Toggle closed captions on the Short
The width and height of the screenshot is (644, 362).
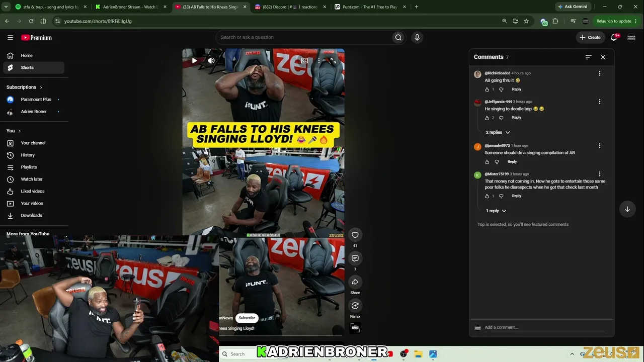pyautogui.click(x=304, y=61)
